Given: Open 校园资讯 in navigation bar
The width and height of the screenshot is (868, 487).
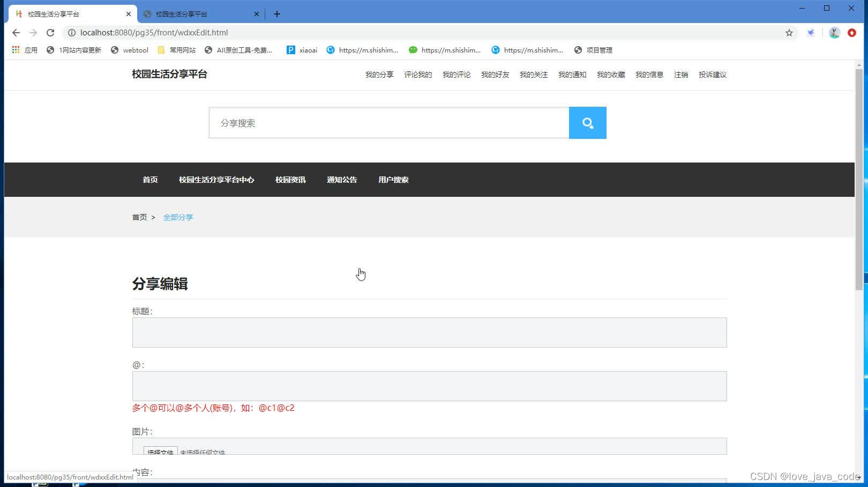Looking at the screenshot, I should pos(290,180).
